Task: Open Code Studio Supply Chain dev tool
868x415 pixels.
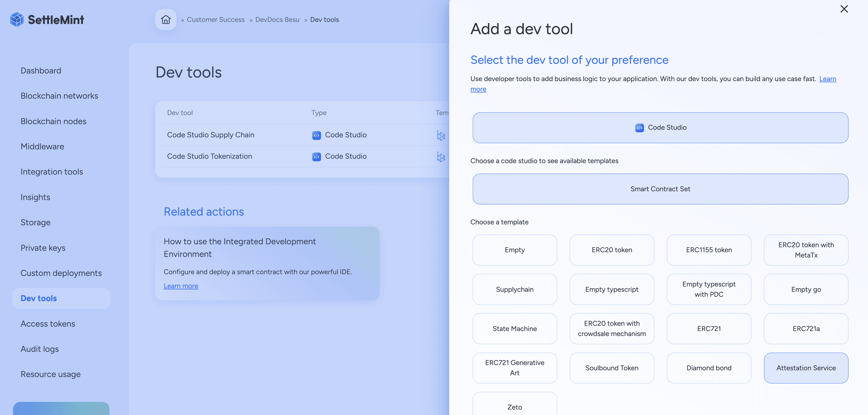Action: tap(211, 135)
